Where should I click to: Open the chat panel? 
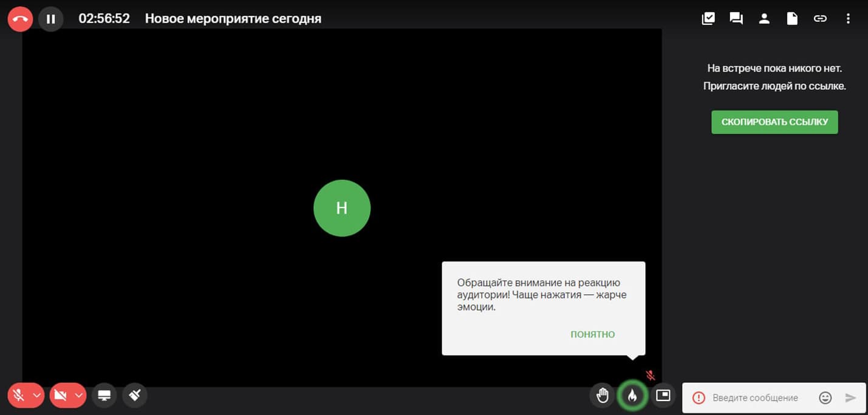(736, 19)
